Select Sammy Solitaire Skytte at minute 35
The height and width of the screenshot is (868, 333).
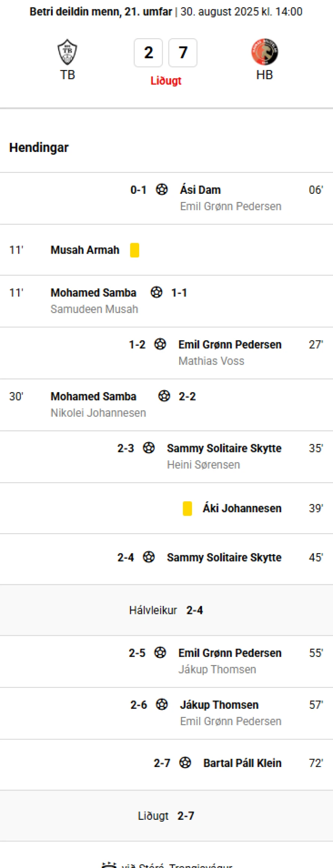[x=224, y=448]
